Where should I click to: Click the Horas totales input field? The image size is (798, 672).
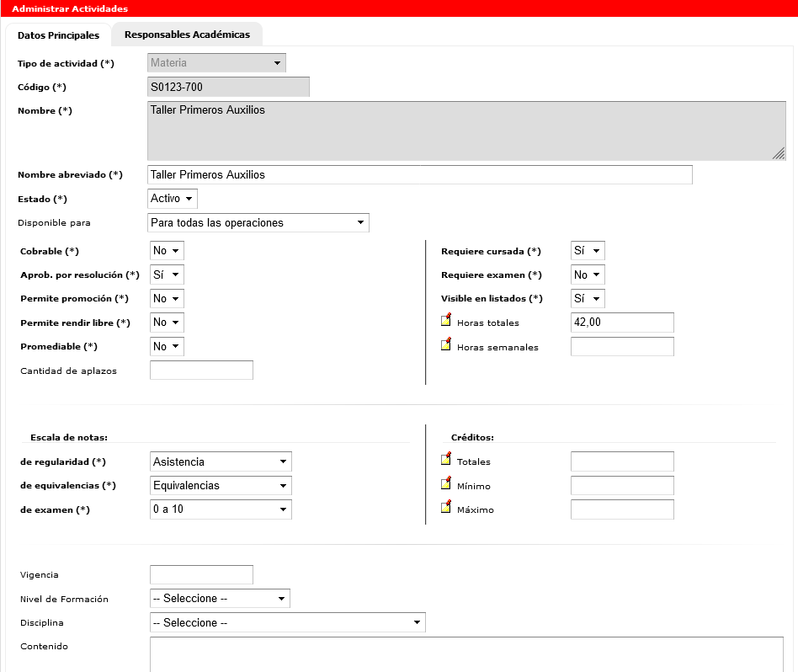click(x=622, y=323)
